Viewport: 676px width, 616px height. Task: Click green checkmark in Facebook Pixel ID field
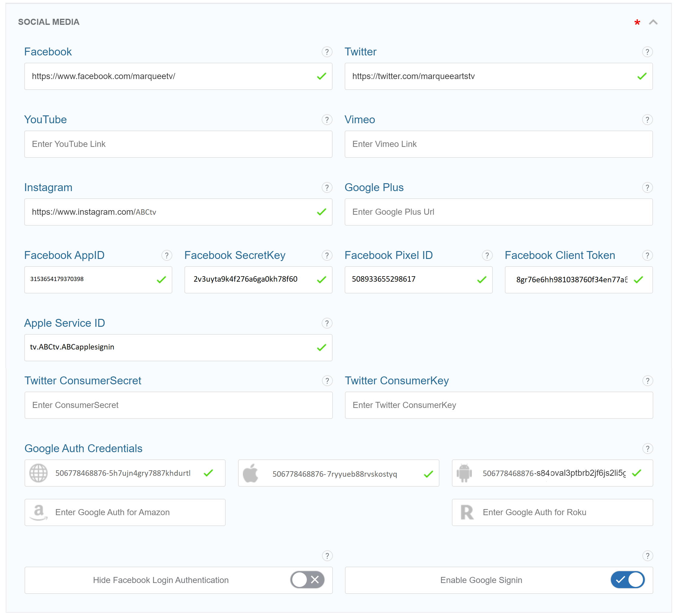pyautogui.click(x=482, y=280)
